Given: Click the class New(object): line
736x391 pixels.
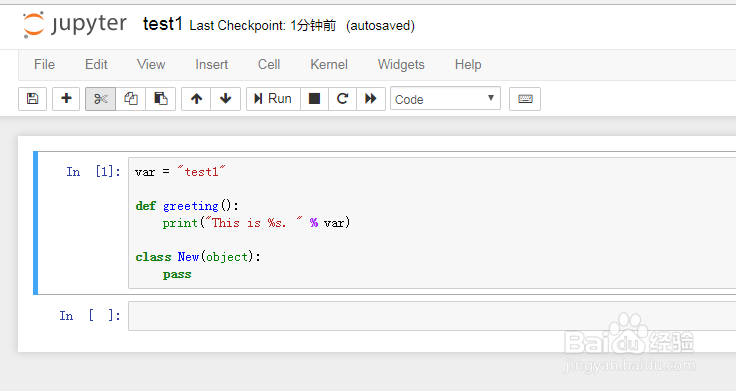Looking at the screenshot, I should click(198, 257).
